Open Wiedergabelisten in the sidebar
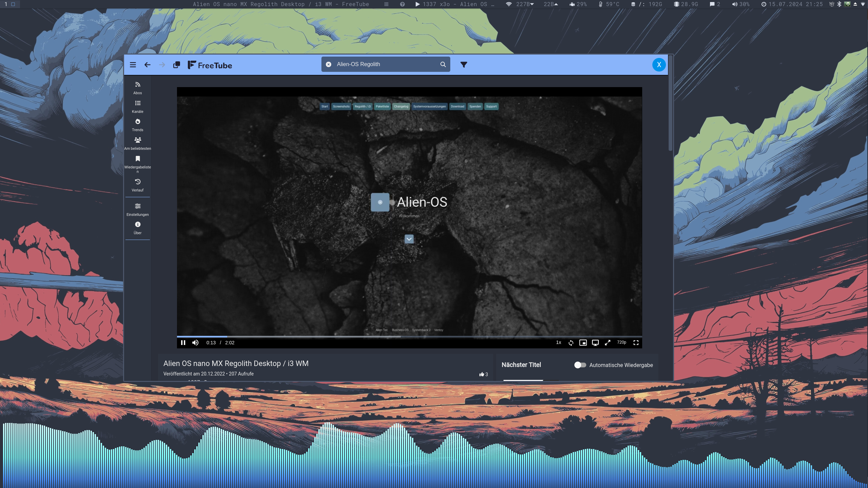The width and height of the screenshot is (868, 488). point(138,164)
